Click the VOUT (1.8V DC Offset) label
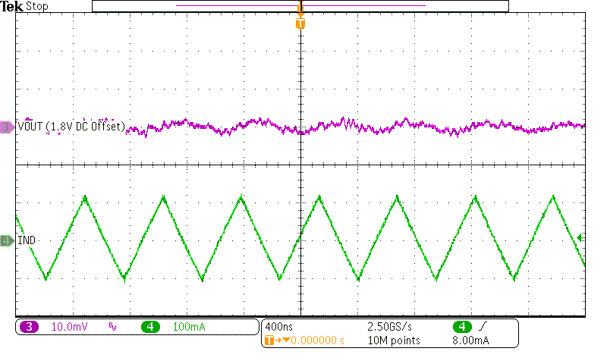 [x=71, y=127]
